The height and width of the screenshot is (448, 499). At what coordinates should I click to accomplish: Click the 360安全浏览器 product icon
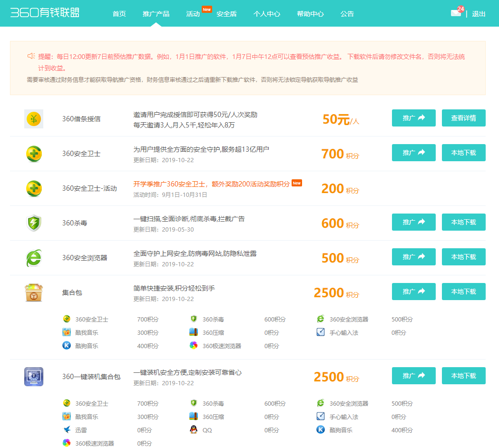[34, 258]
